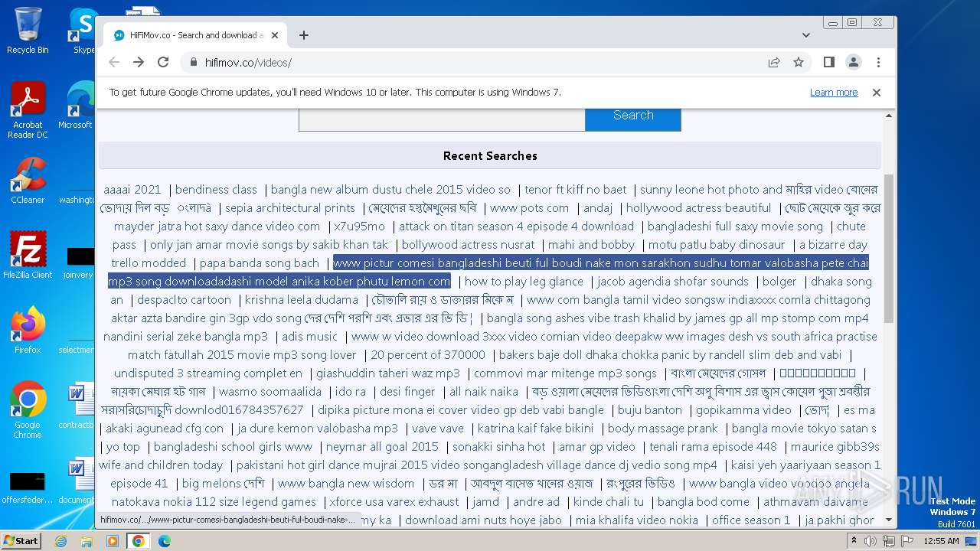980x551 pixels.
Task: Open the Chrome profile avatar menu
Action: click(854, 62)
